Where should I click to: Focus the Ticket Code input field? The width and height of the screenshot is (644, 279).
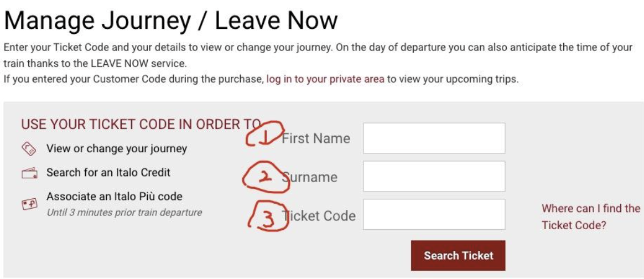[434, 214]
